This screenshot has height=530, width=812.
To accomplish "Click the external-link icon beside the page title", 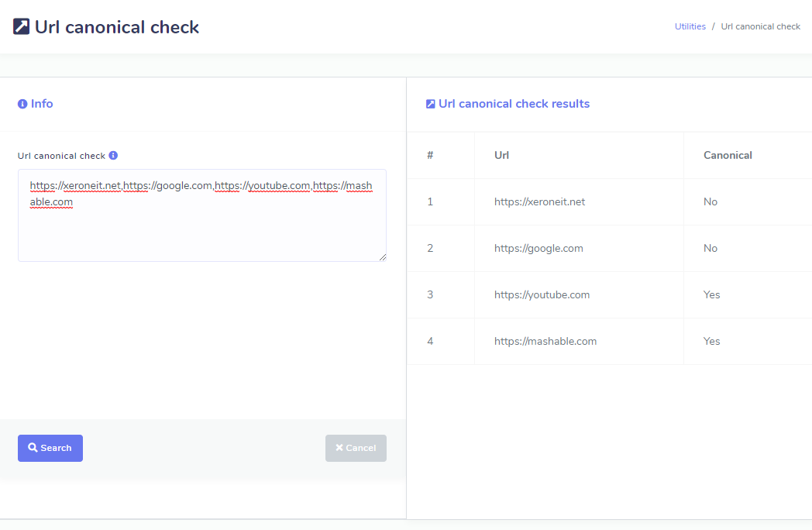I will (x=22, y=27).
